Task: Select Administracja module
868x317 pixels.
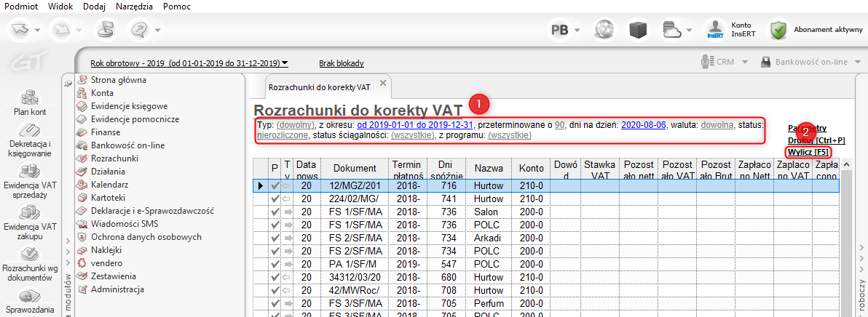Action: pyautogui.click(x=117, y=289)
